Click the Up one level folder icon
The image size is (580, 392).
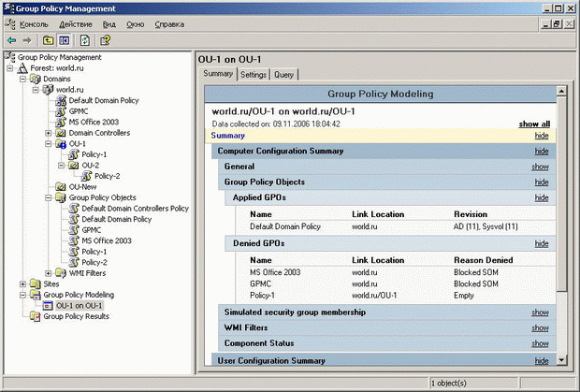click(47, 40)
